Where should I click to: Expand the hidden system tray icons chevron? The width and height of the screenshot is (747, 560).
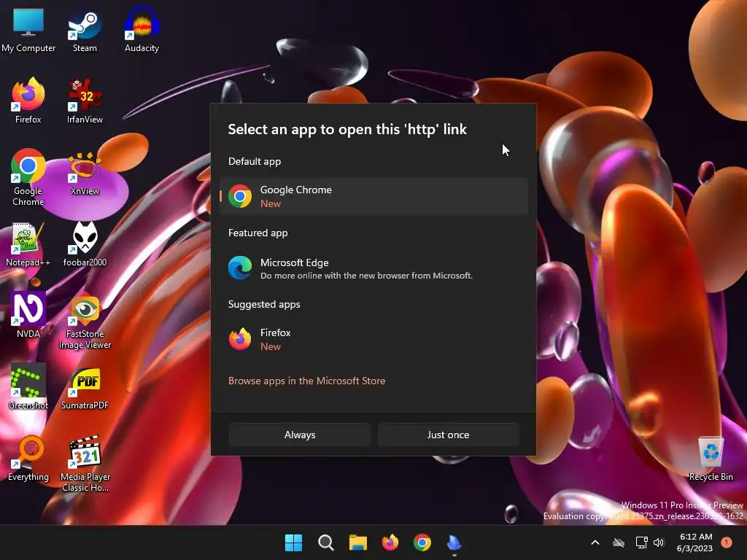click(595, 542)
